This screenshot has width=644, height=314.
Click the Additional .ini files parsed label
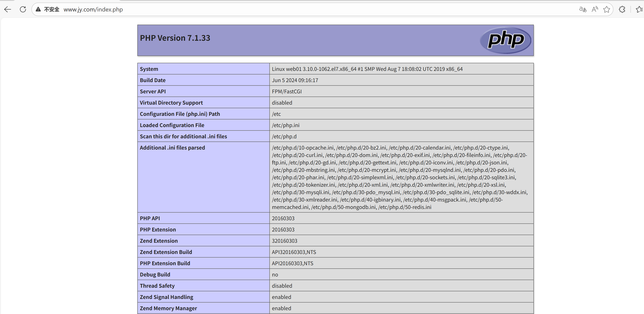pos(172,148)
